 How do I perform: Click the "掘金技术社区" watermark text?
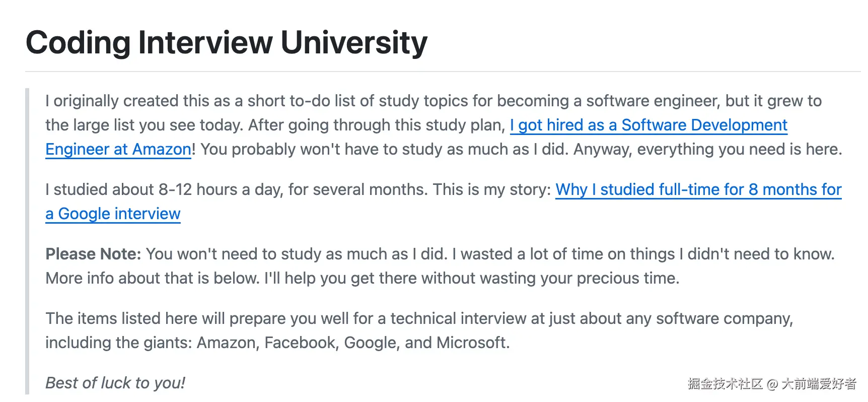[725, 384]
